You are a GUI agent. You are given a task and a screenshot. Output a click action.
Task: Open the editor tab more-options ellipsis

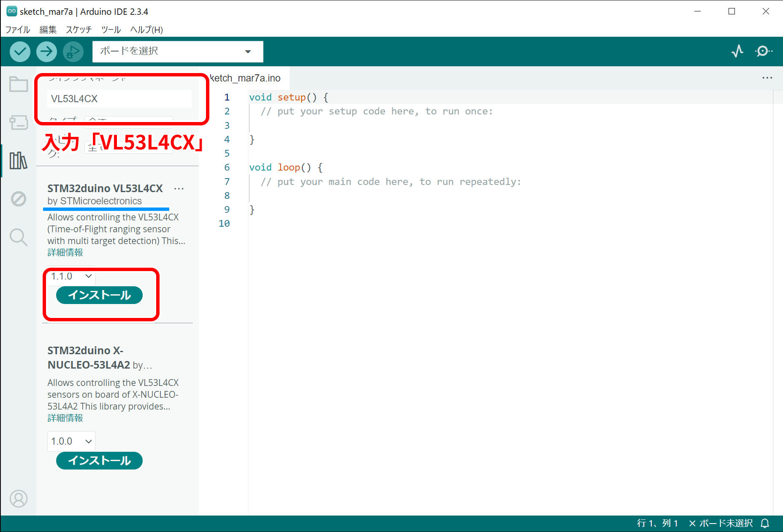tap(767, 78)
